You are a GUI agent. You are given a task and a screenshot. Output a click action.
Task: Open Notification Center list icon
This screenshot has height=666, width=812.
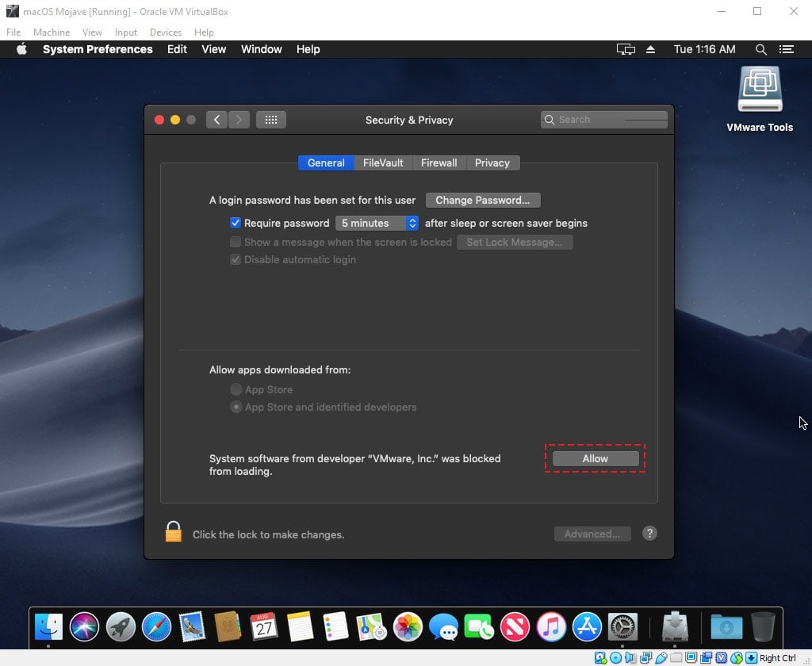click(x=787, y=49)
